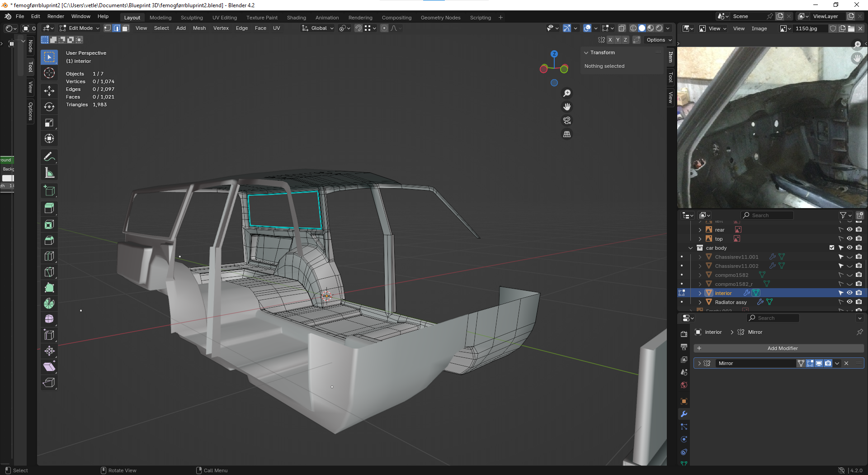Select the Move tool in toolbar
868x475 pixels.
(49, 91)
